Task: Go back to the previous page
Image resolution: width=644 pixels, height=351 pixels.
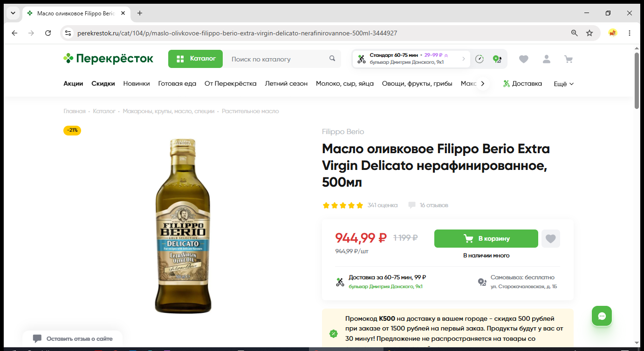Action: tap(14, 33)
